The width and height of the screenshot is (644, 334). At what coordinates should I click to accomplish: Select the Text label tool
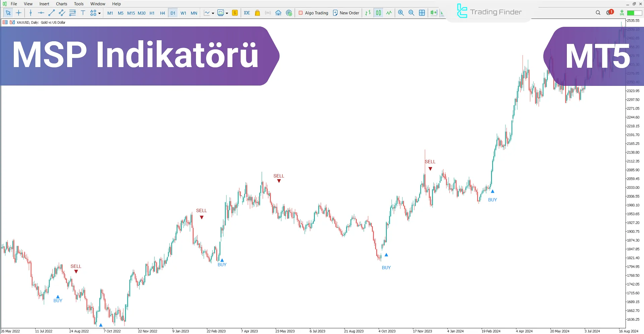click(83, 13)
